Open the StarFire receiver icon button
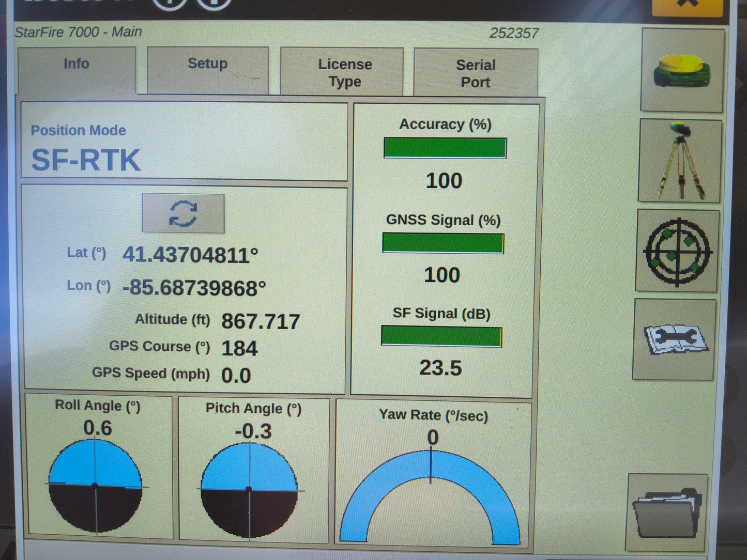This screenshot has height=560, width=747. [x=682, y=70]
